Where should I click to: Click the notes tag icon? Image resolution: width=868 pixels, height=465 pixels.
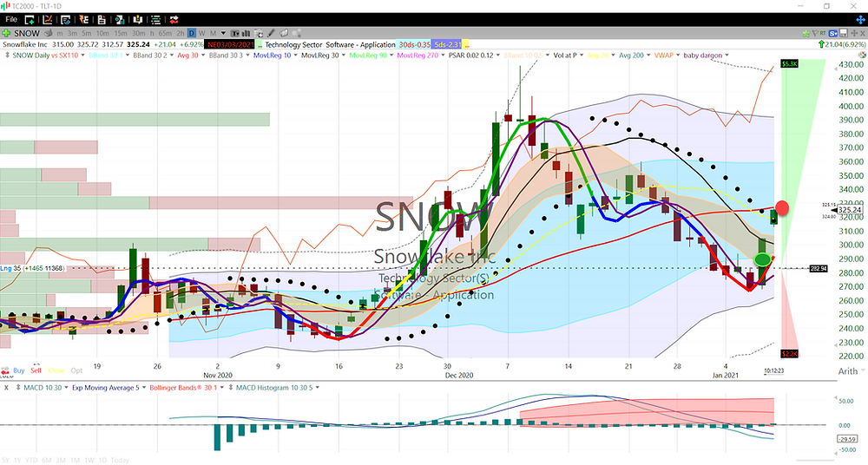point(284,33)
